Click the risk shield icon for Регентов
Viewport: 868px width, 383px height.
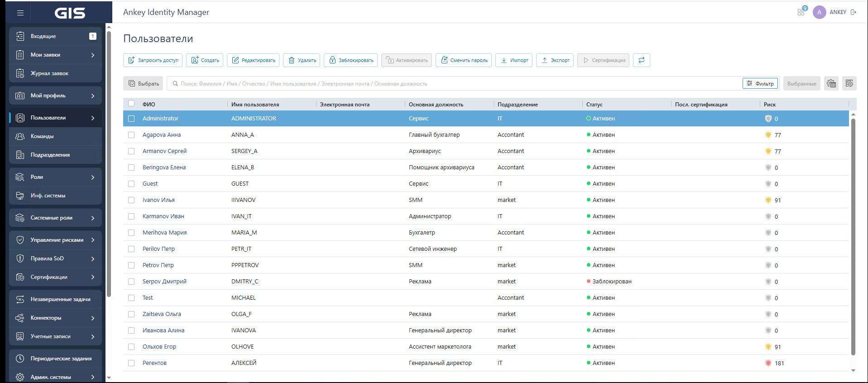pos(768,363)
